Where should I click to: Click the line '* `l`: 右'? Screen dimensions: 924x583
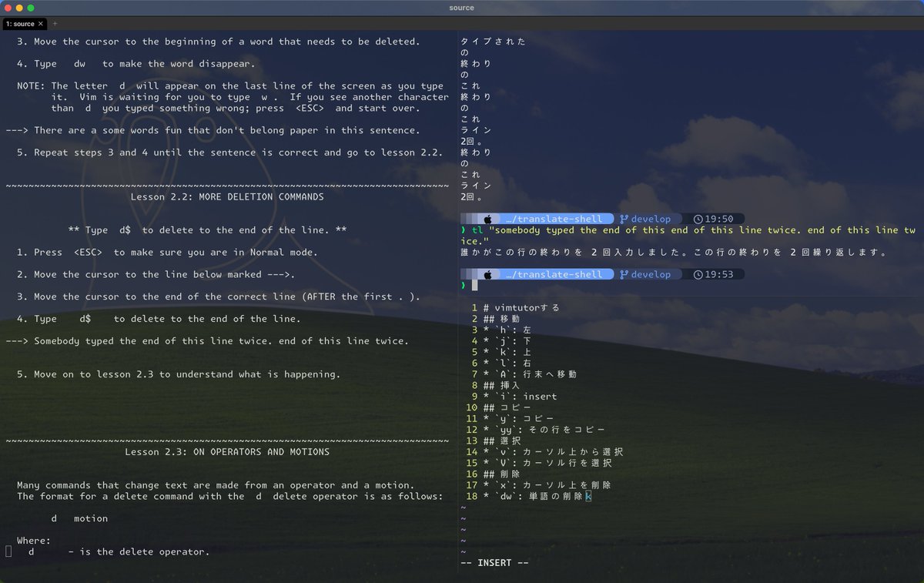(507, 364)
